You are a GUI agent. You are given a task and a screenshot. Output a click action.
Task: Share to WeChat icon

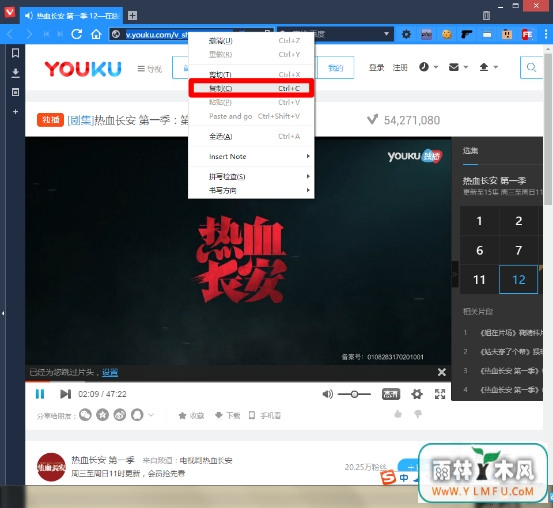click(85, 415)
